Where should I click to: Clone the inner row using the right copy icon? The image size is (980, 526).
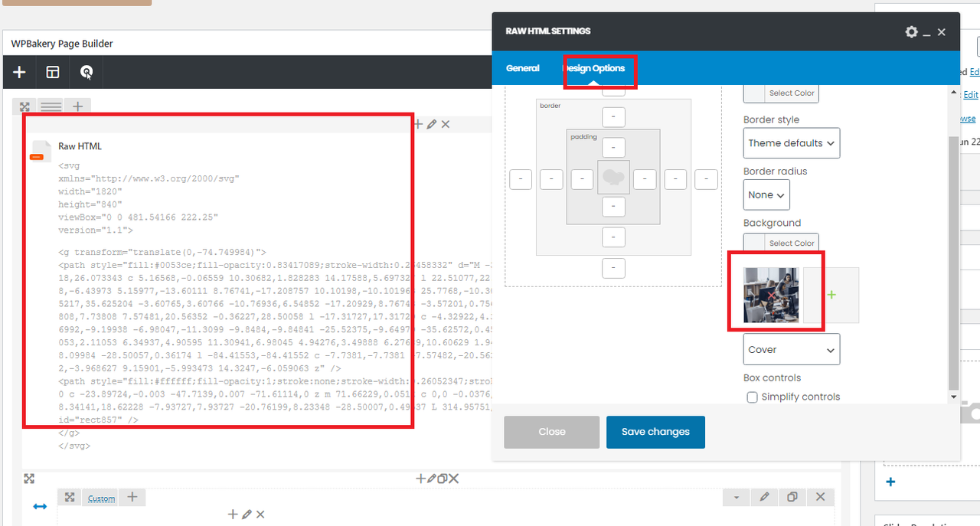[792, 498]
